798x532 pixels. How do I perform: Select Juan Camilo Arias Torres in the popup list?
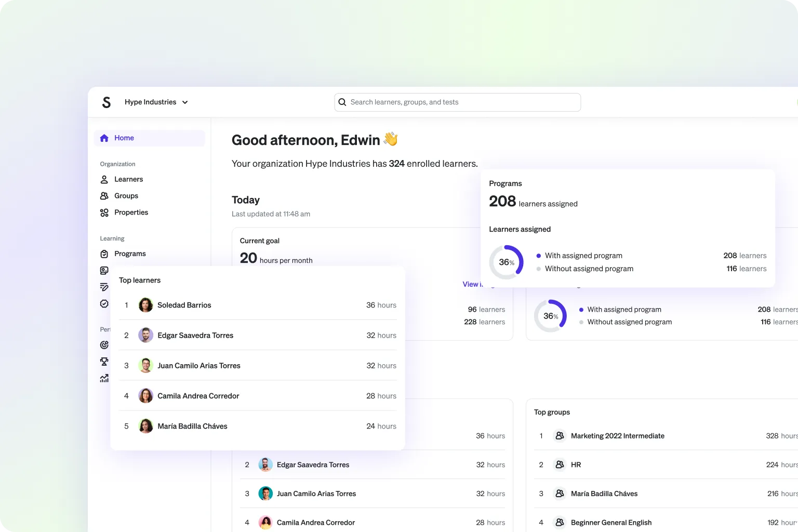click(258, 365)
